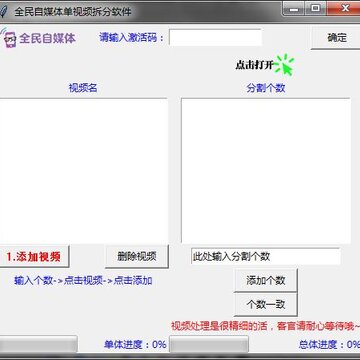This screenshot has height=360, width=360.
Task: Click the 输入个数->点击视频->点击添加 hint text
Action: 83,281
